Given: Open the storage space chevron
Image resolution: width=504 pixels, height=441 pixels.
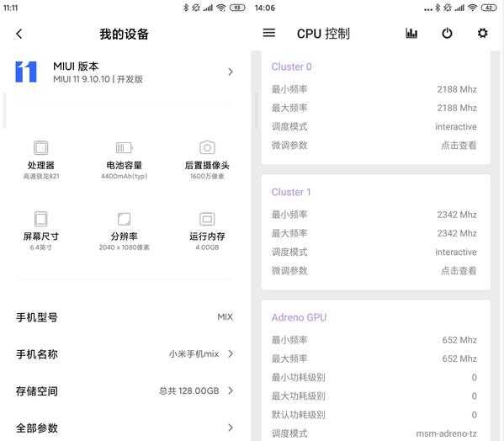Looking at the screenshot, I should pyautogui.click(x=231, y=391).
